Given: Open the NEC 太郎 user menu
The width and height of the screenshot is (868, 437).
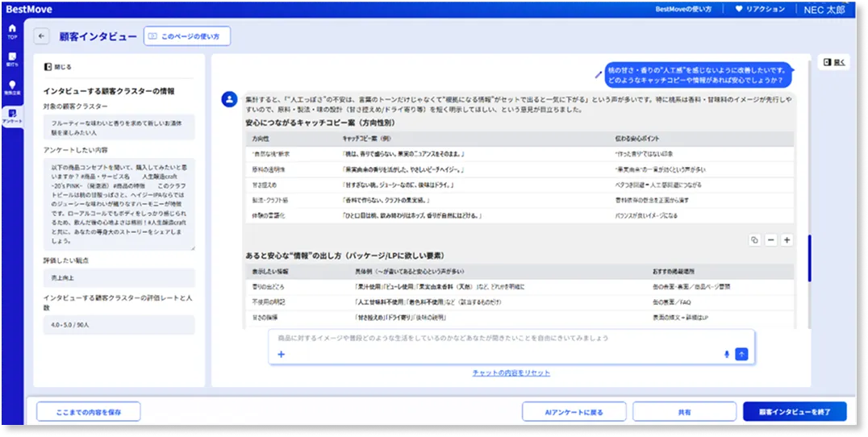Looking at the screenshot, I should [824, 10].
